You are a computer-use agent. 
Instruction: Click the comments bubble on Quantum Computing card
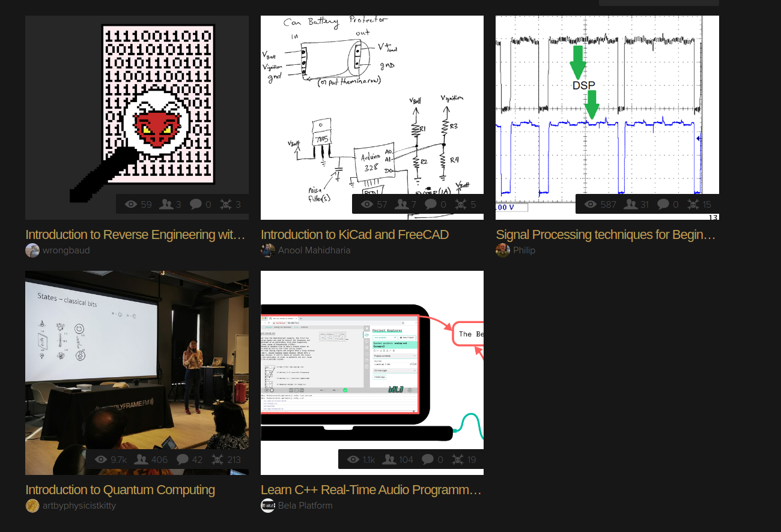pos(183,459)
